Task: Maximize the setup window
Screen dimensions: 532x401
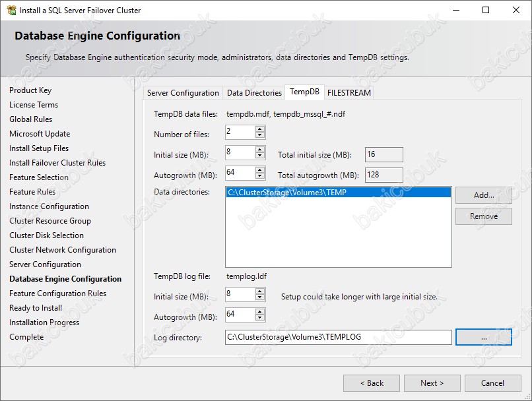Action: click(486, 10)
